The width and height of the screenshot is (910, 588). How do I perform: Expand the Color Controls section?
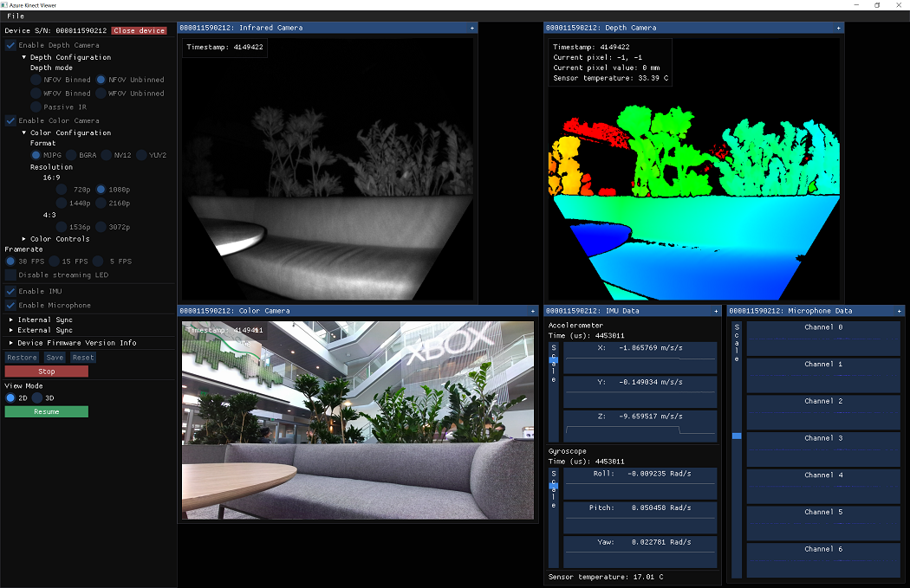coord(23,239)
